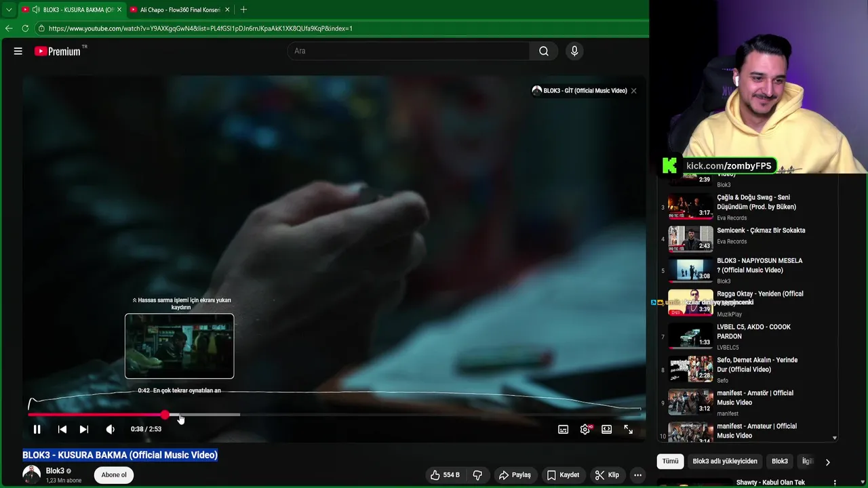The height and width of the screenshot is (488, 868).
Task: Skip to the next video
Action: (83, 429)
